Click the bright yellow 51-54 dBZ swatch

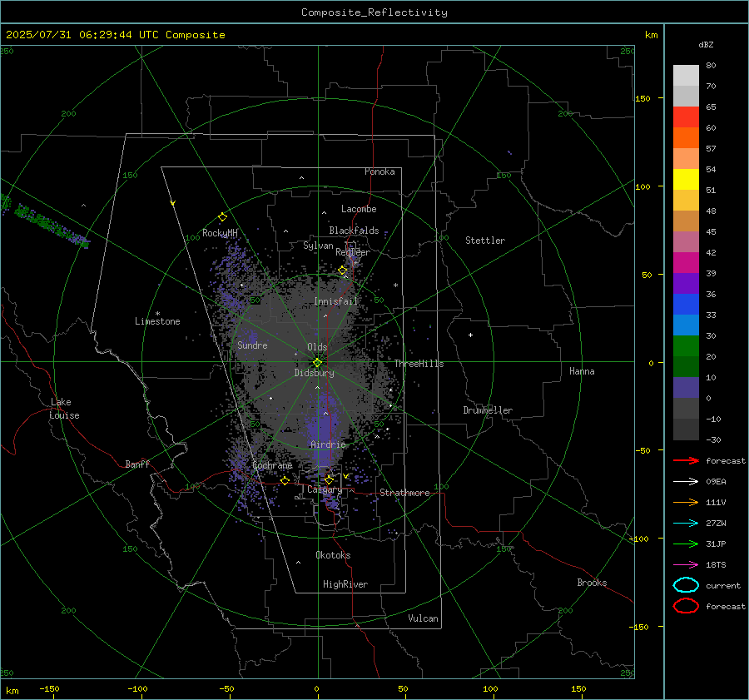686,179
